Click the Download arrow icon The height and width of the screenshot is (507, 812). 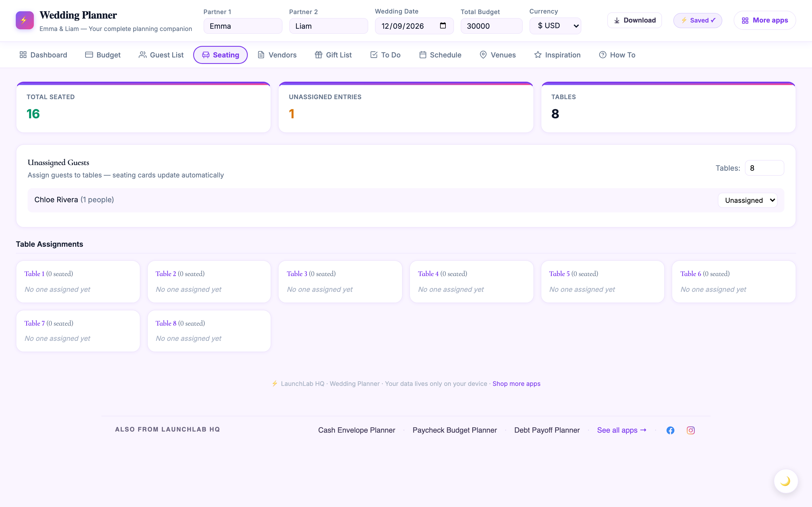tap(617, 21)
